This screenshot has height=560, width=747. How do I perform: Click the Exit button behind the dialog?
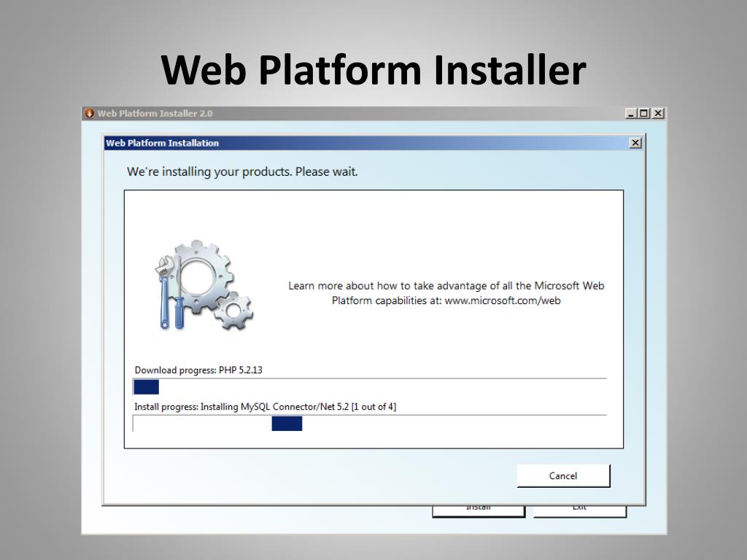pos(579,510)
